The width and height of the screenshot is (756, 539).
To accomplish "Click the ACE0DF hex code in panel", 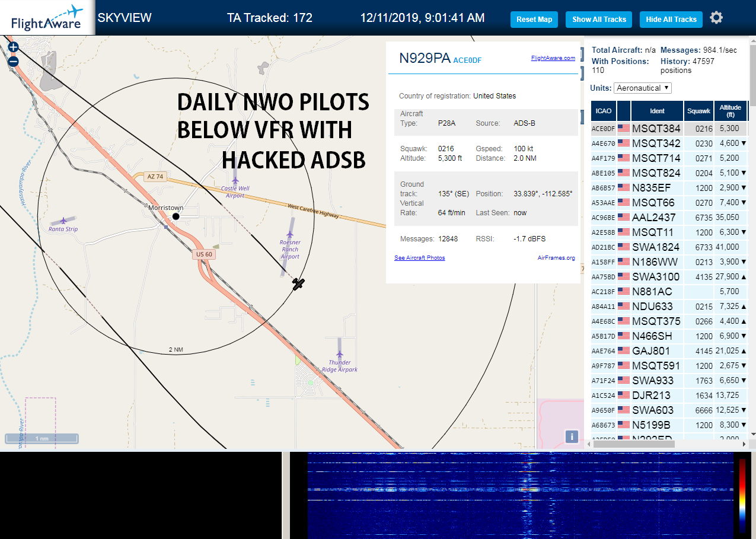I will point(467,60).
